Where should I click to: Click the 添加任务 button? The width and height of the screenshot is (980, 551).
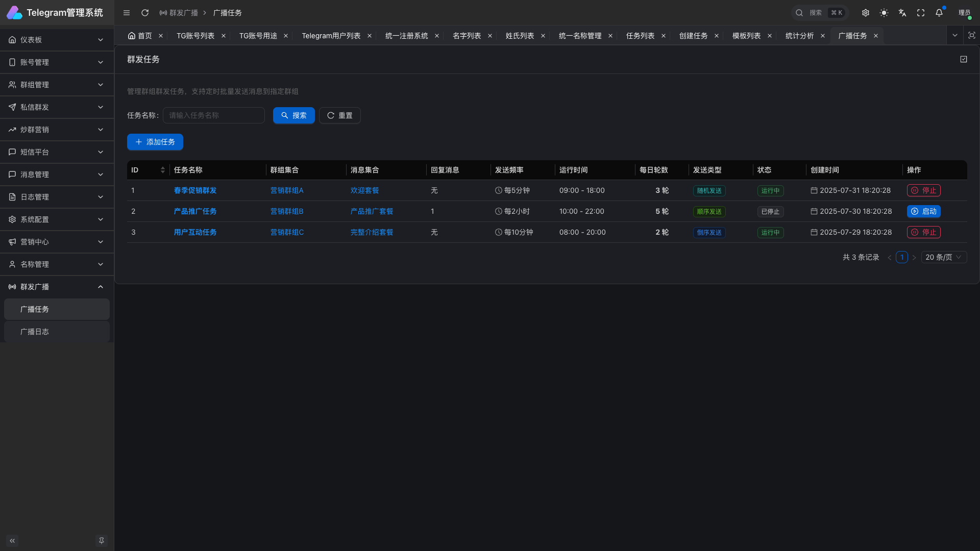[155, 142]
